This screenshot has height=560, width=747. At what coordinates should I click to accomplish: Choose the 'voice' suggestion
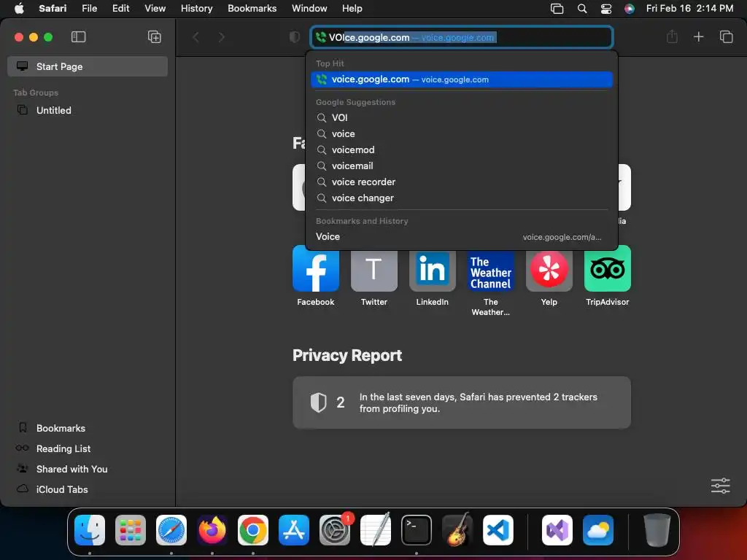point(462,134)
